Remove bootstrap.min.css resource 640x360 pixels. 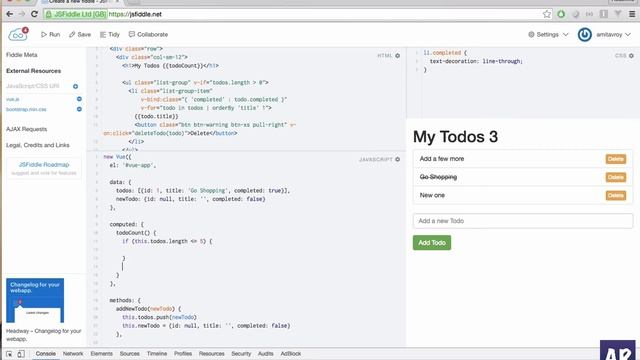[79, 109]
